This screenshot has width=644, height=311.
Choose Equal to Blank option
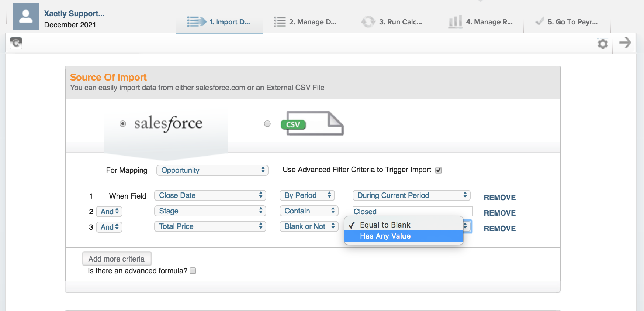click(x=404, y=225)
